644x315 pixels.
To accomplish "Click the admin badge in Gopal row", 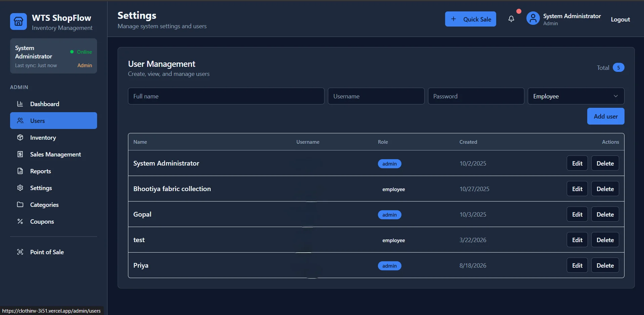I will (x=389, y=215).
